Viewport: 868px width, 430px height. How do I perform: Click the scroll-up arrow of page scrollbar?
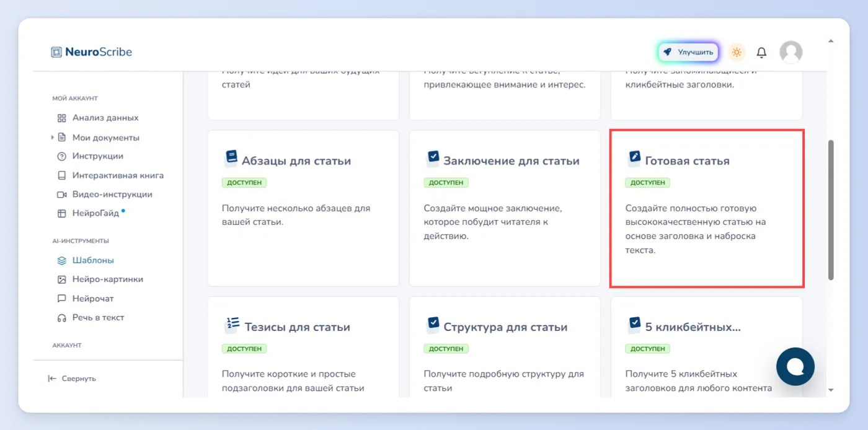coord(831,42)
